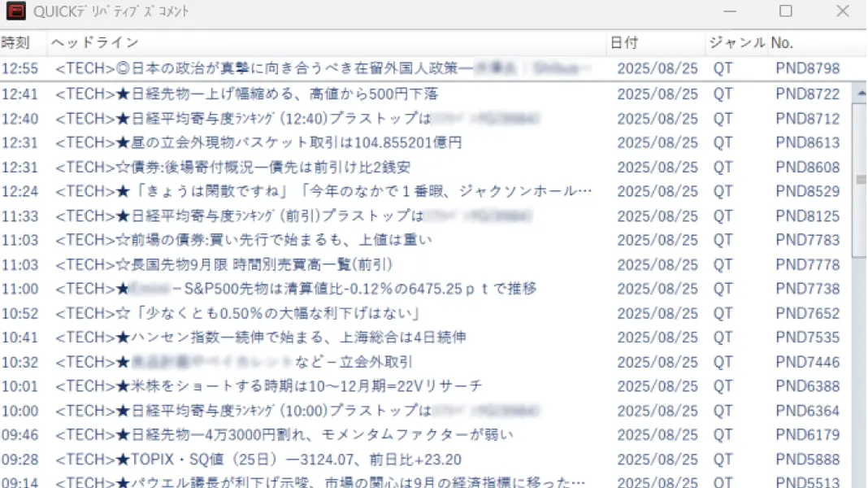The image size is (868, 488).
Task: Select the article number PND6388
Action: (808, 386)
